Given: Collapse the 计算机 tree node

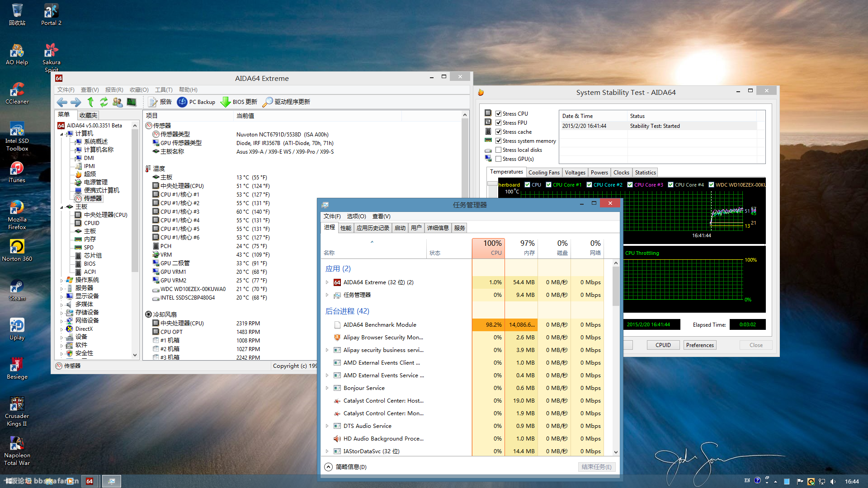Looking at the screenshot, I should [x=62, y=134].
